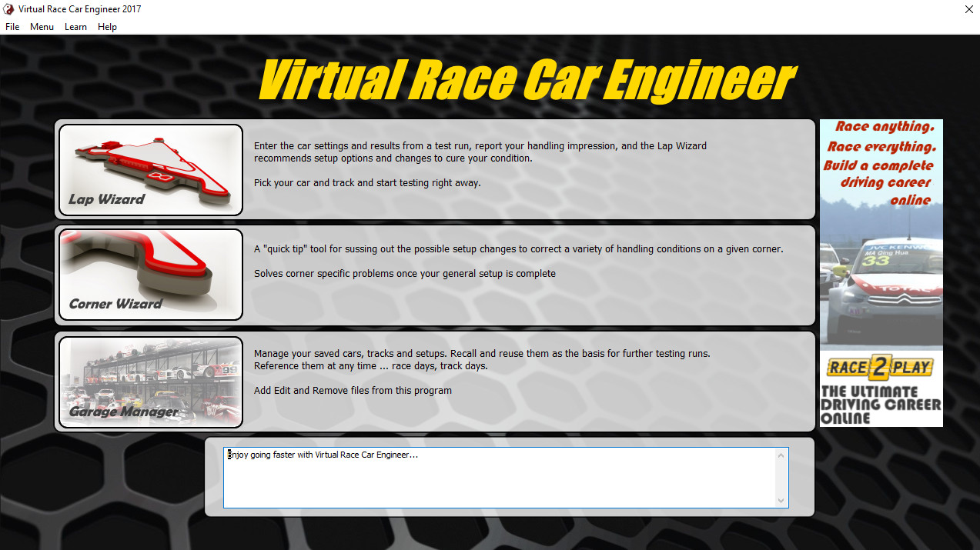Click "The Ultimate Driving Career Online" ad text
980x550 pixels.
tap(880, 405)
